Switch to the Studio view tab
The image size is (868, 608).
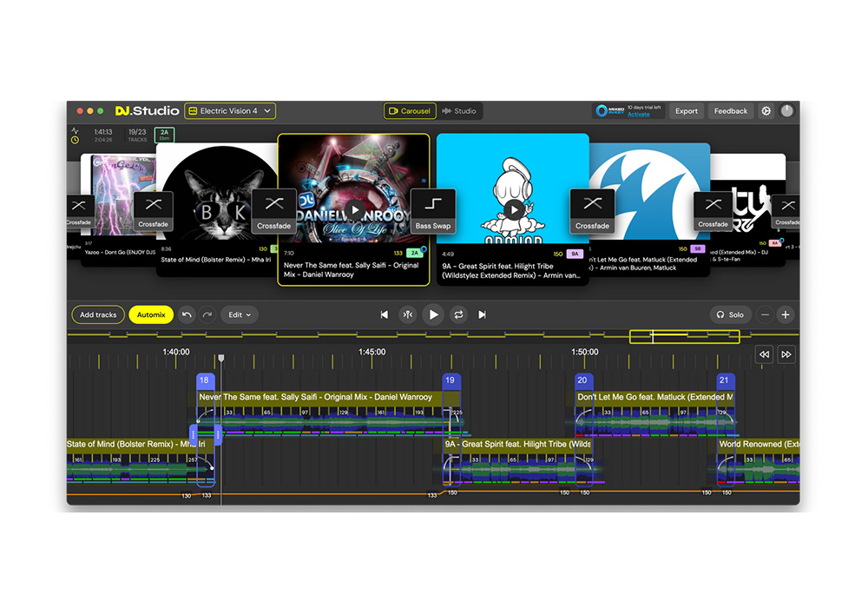tap(459, 111)
